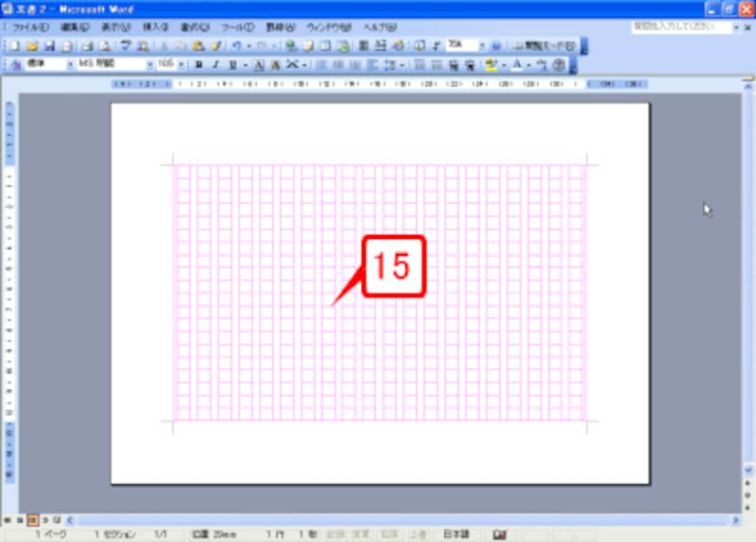This screenshot has width=756, height=542.
Task: Show the Drawing toolbar
Action: [399, 46]
